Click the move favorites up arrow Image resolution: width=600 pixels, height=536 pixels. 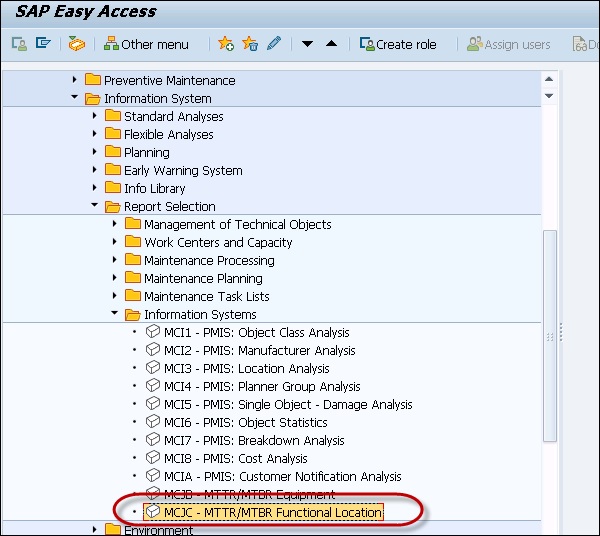pyautogui.click(x=331, y=44)
